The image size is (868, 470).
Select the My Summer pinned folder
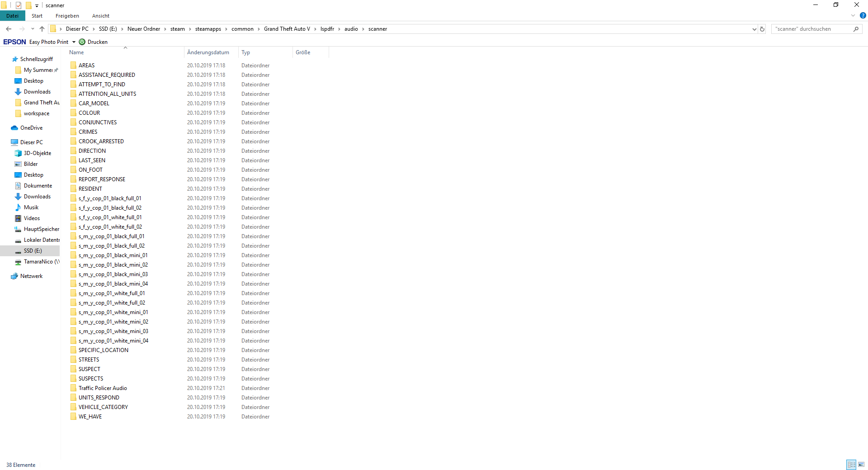[x=38, y=70]
